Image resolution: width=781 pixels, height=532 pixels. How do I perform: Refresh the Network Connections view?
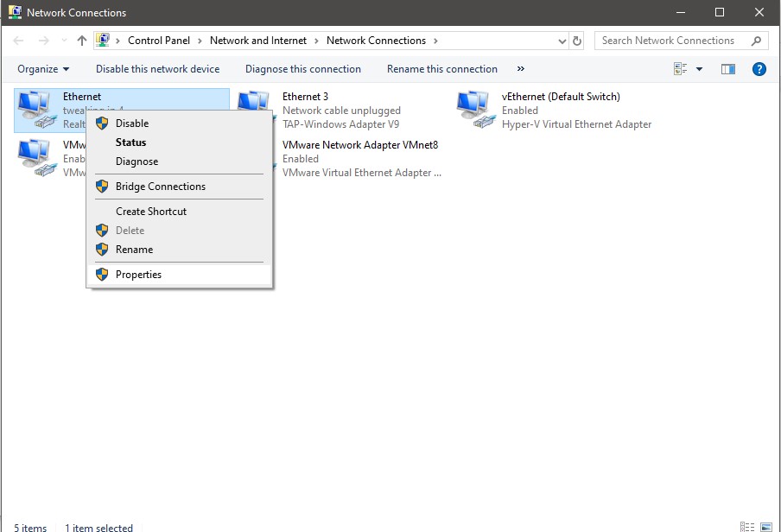tap(577, 41)
